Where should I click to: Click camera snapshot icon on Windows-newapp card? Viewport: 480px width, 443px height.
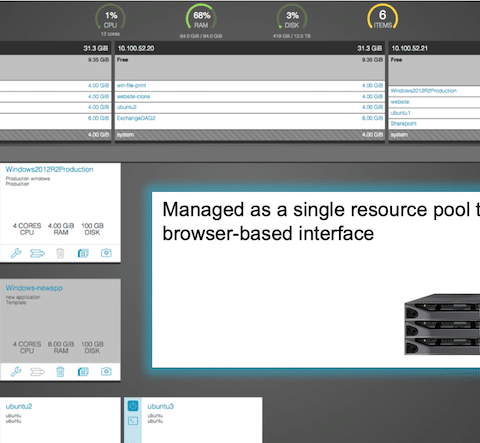click(106, 371)
